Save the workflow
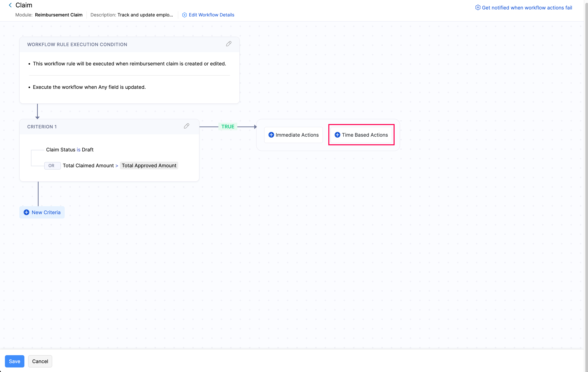 tap(15, 361)
